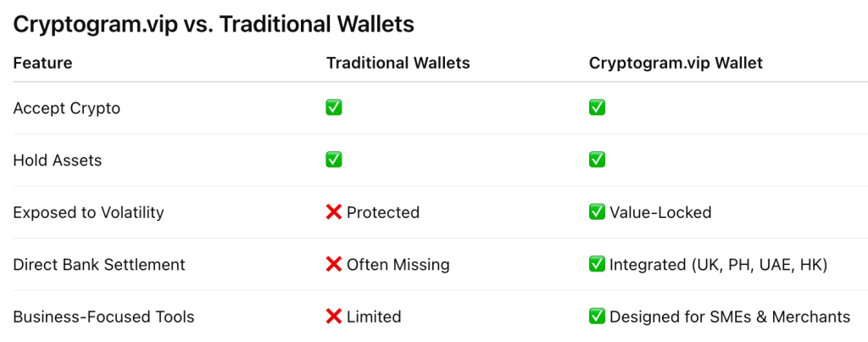Select the Business-Focused Tools row label
The height and width of the screenshot is (342, 868).
[x=103, y=317]
